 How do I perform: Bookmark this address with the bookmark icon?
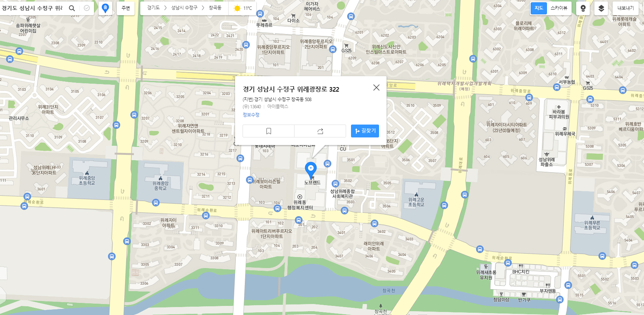click(x=268, y=131)
